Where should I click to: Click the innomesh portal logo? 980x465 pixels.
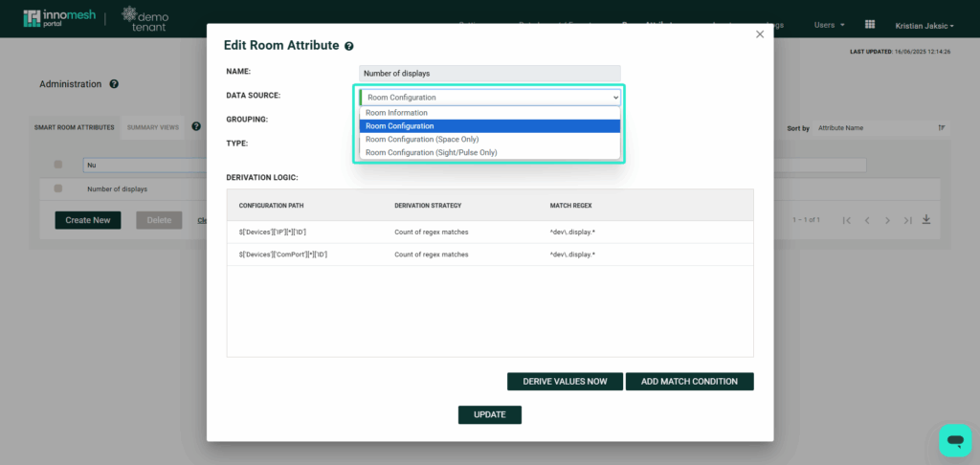[x=59, y=18]
